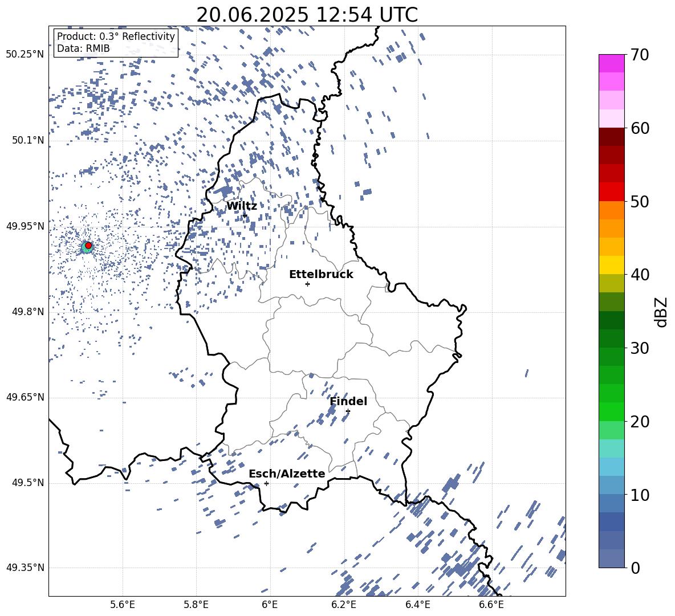This screenshot has width=675, height=616.
Task: Click the 49.95°N latitude label
Action: click(x=25, y=226)
